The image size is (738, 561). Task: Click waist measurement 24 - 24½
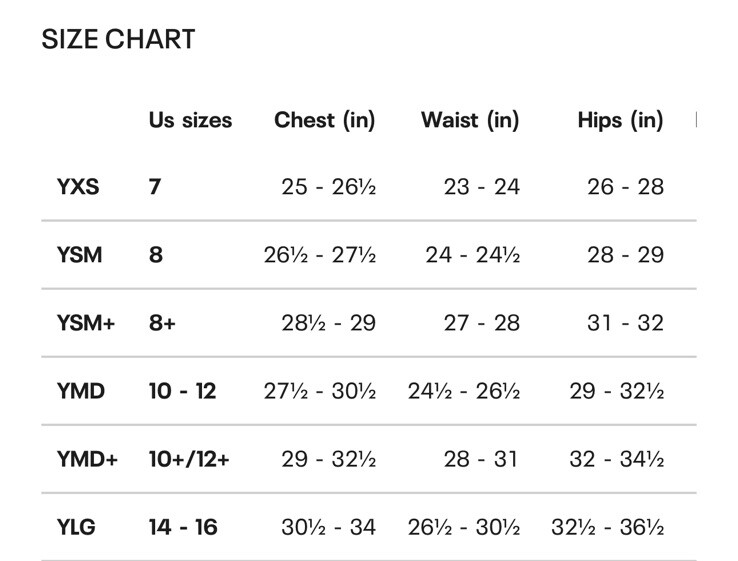[473, 255]
